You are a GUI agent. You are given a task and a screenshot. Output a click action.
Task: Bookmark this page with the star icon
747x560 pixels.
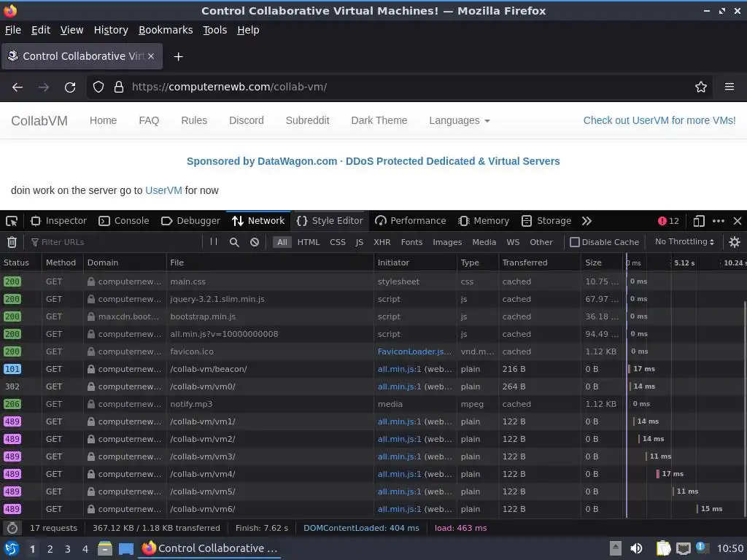[x=700, y=87]
